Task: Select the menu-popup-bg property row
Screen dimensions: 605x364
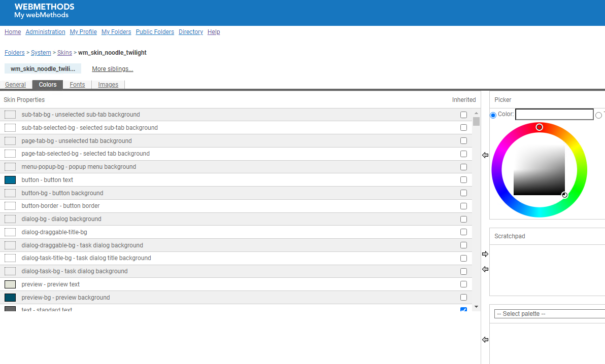Action: pyautogui.click(x=236, y=167)
